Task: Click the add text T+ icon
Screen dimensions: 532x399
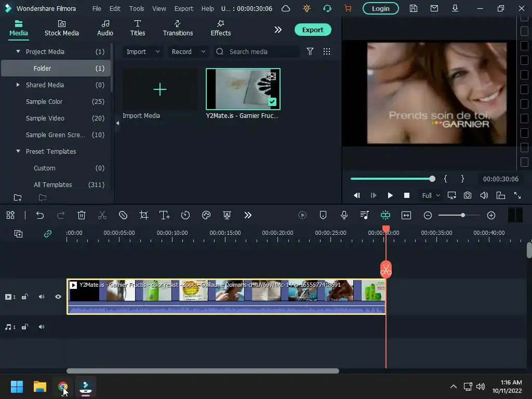Action: (x=165, y=215)
